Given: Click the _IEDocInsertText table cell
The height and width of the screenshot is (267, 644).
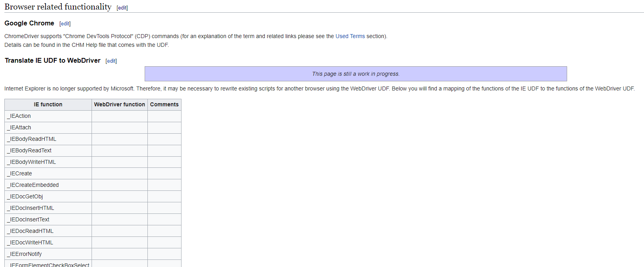Looking at the screenshot, I should (x=48, y=220).
